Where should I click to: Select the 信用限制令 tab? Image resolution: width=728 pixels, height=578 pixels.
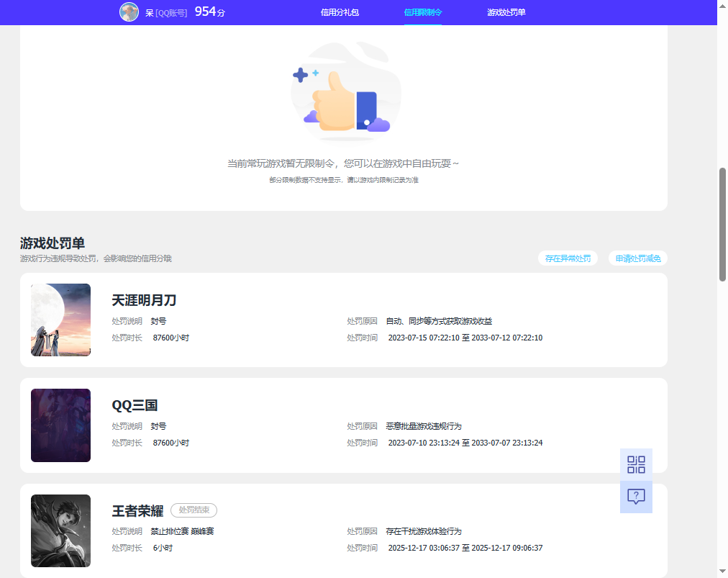[422, 12]
